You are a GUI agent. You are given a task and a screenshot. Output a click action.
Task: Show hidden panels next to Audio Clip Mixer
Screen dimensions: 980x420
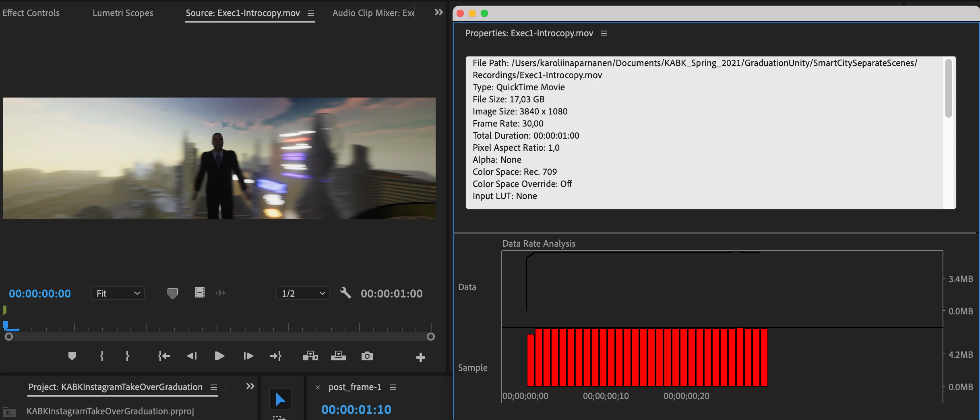(x=439, y=12)
